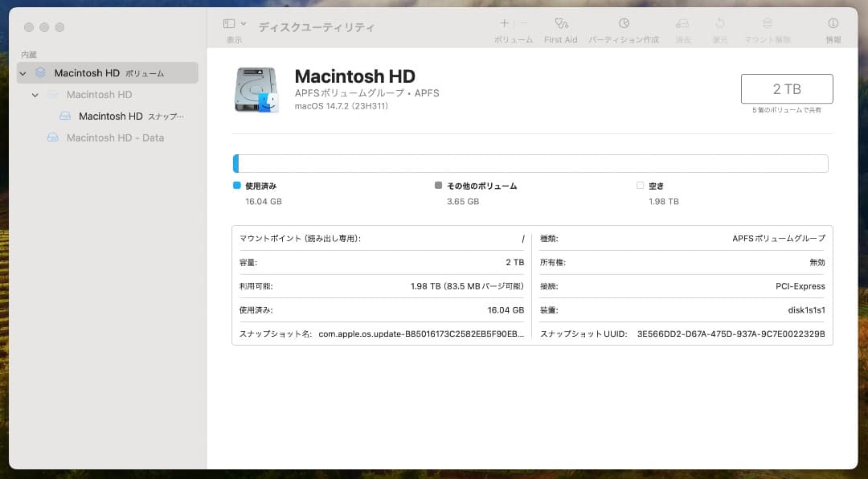Click the 2 TB capacity button
The height and width of the screenshot is (479, 868).
click(x=786, y=89)
